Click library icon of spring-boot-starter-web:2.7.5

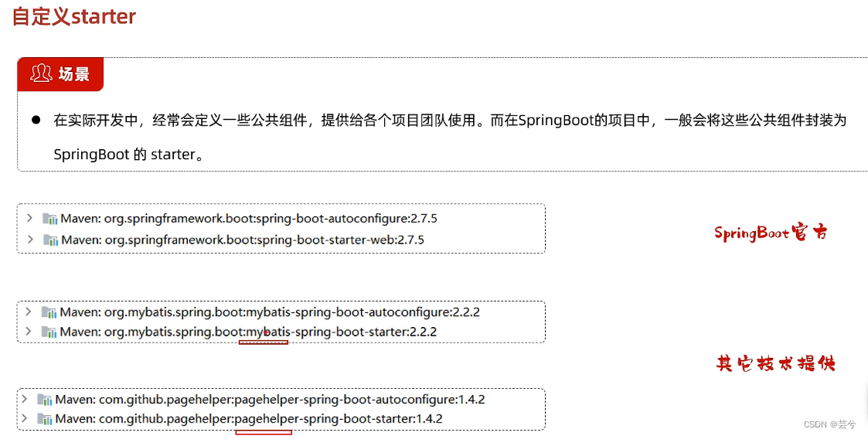tap(49, 240)
